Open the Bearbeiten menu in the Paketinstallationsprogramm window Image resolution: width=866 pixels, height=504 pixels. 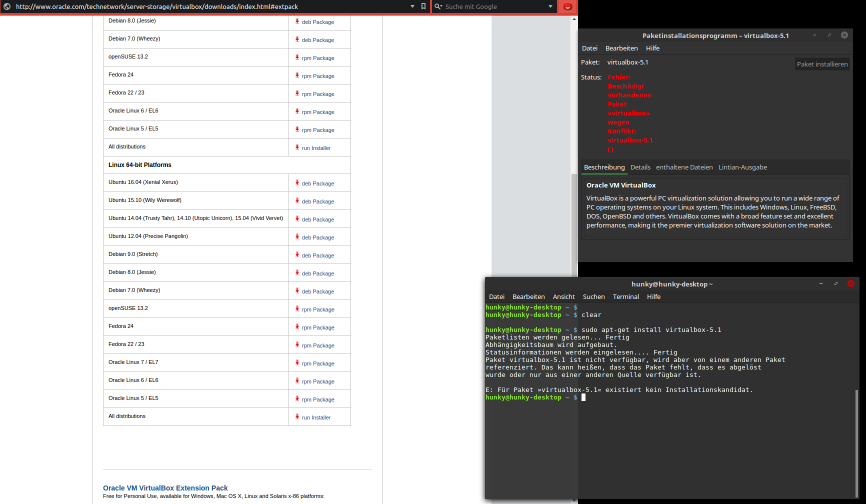621,48
